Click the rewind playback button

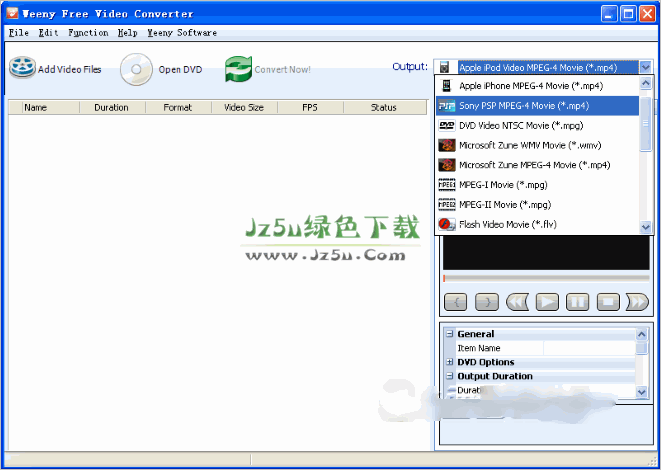[x=517, y=302]
